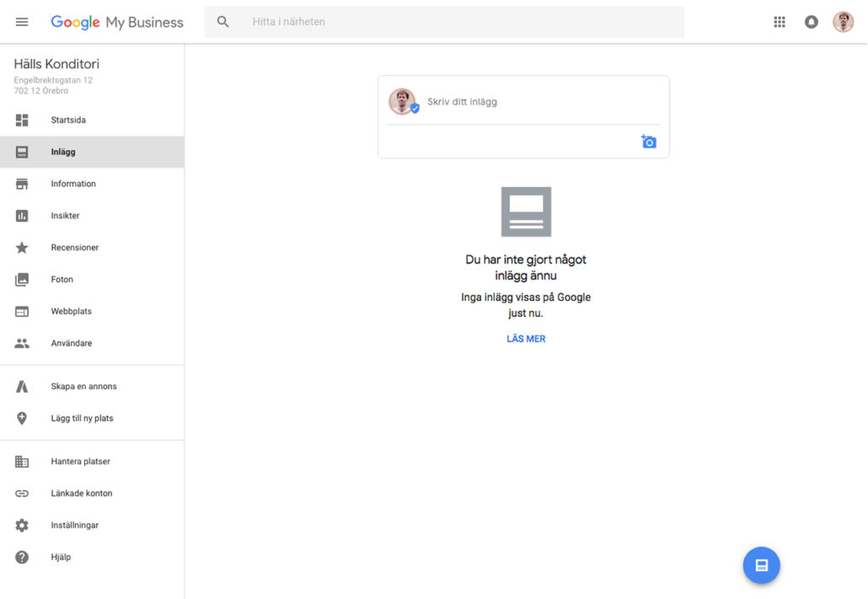Go to the Webbplats section

pyautogui.click(x=92, y=312)
